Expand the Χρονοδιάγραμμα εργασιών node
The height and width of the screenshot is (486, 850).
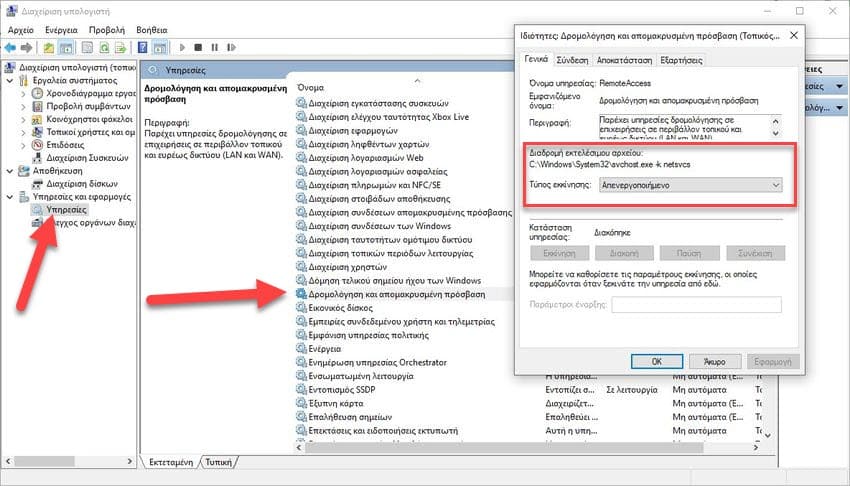click(x=23, y=94)
